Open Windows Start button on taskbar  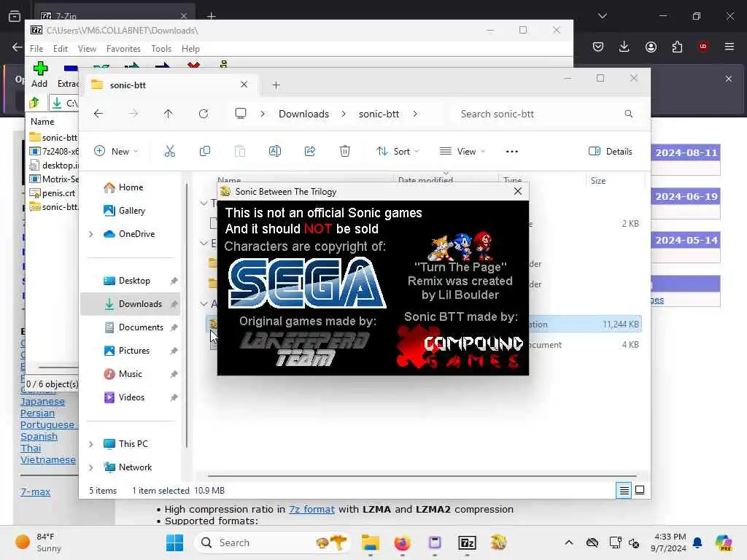tap(174, 542)
